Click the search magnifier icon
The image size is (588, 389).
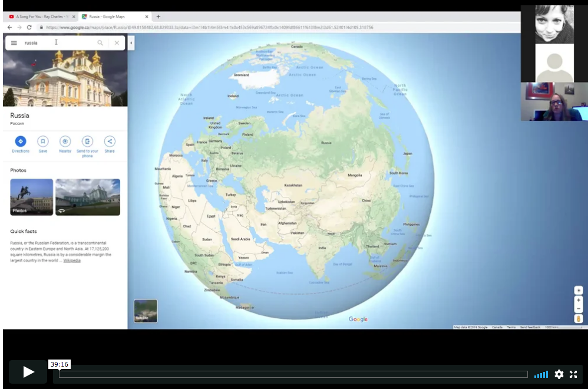[100, 43]
